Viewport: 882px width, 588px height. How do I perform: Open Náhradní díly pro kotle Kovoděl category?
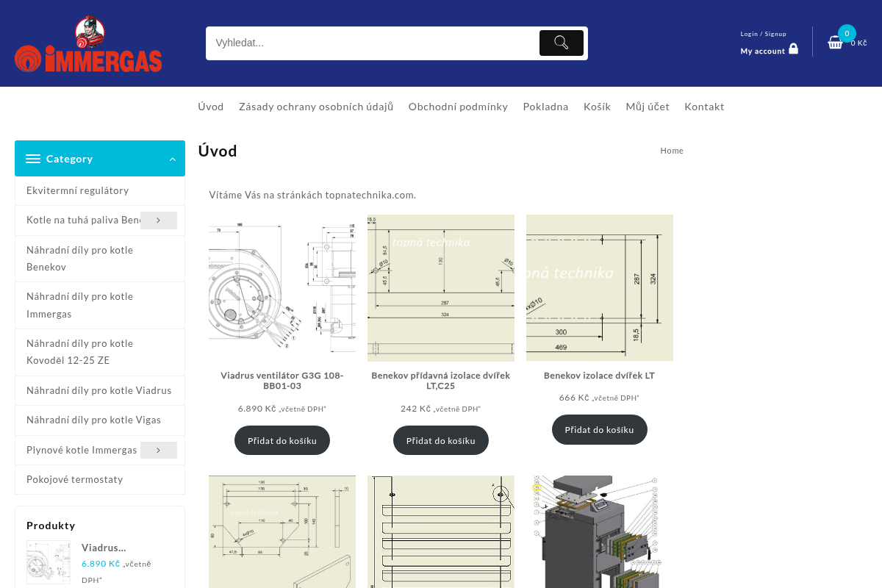pyautogui.click(x=80, y=352)
